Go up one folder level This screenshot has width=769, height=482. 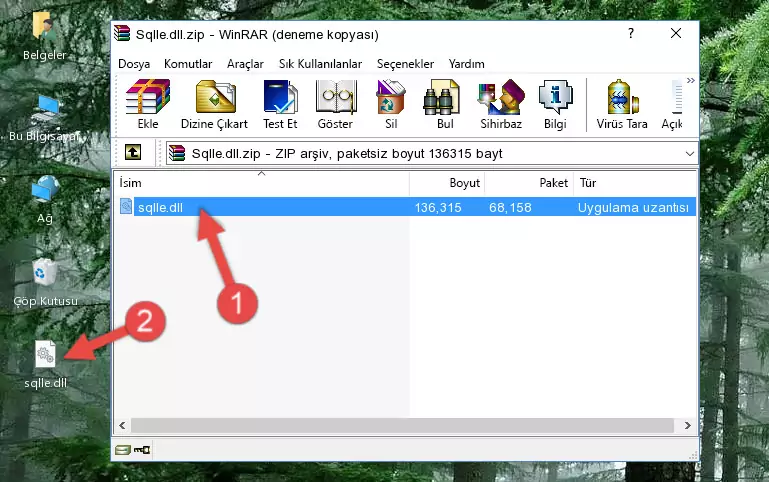tap(133, 152)
